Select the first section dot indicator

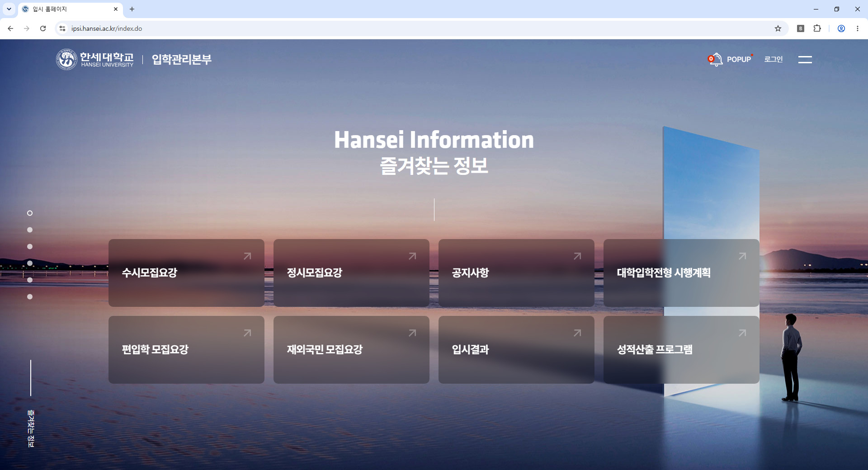pos(30,213)
